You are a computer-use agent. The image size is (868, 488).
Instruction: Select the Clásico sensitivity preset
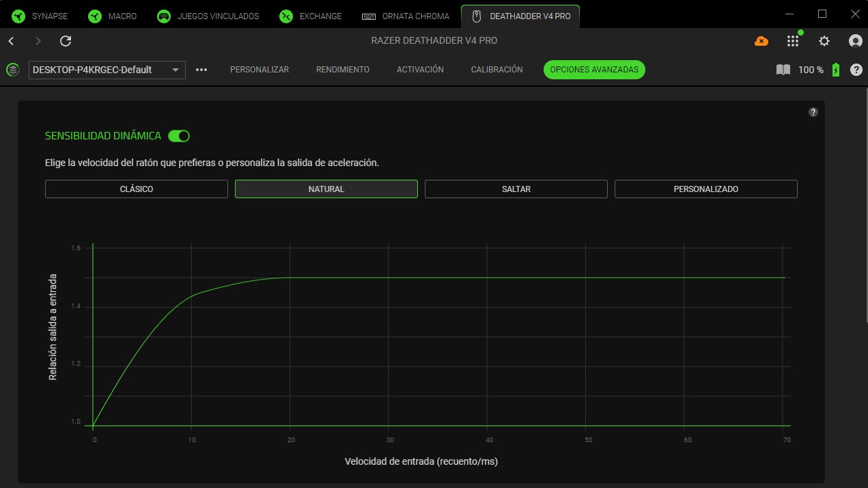click(x=137, y=189)
